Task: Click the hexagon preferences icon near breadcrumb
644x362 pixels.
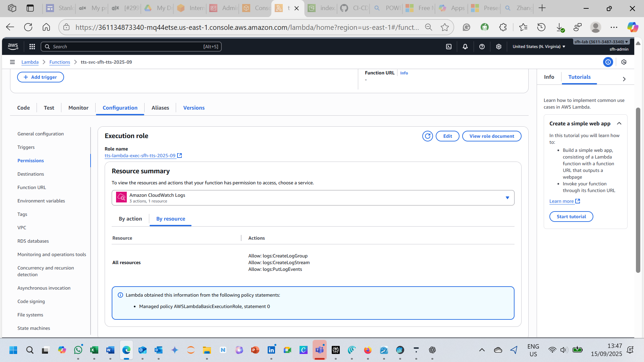Action: click(x=624, y=62)
